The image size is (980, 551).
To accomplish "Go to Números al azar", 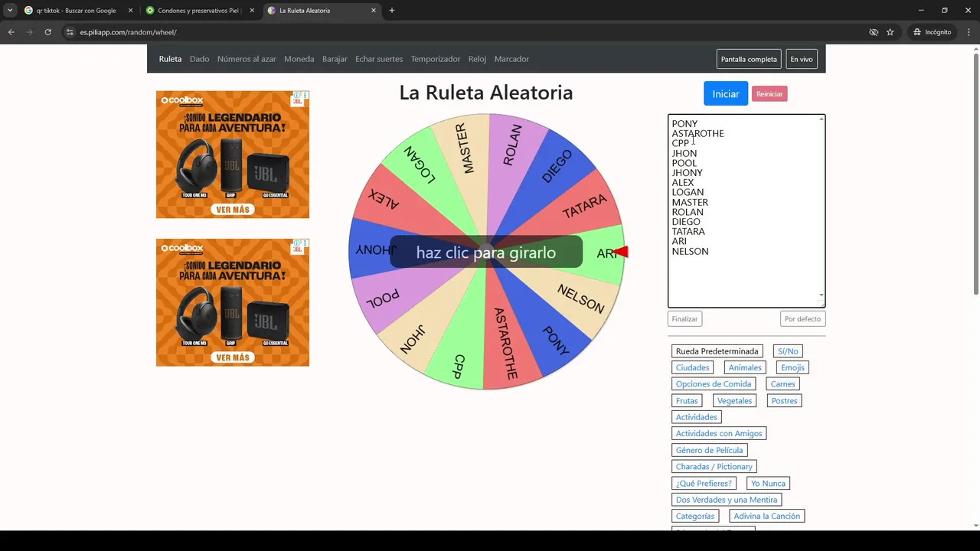I will 247,59.
